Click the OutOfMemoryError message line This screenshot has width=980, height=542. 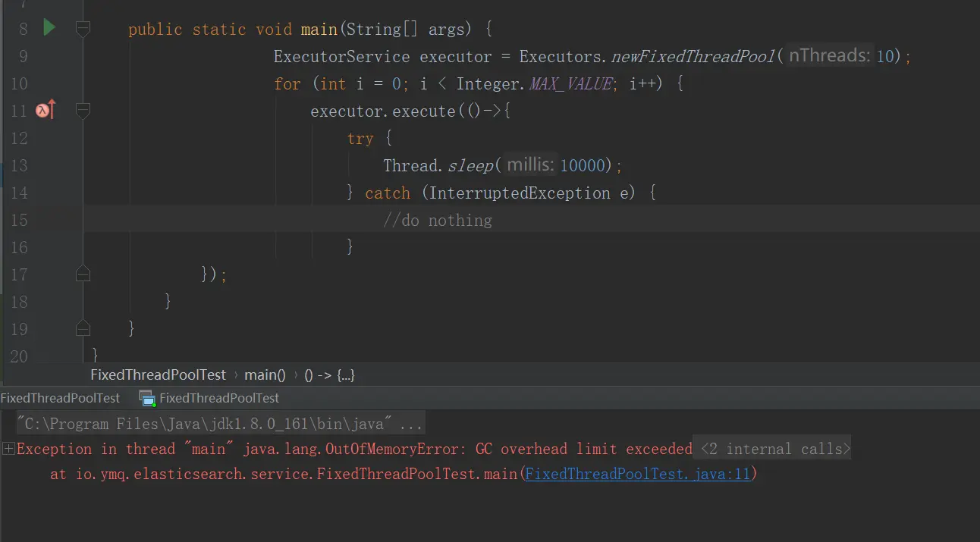point(354,450)
